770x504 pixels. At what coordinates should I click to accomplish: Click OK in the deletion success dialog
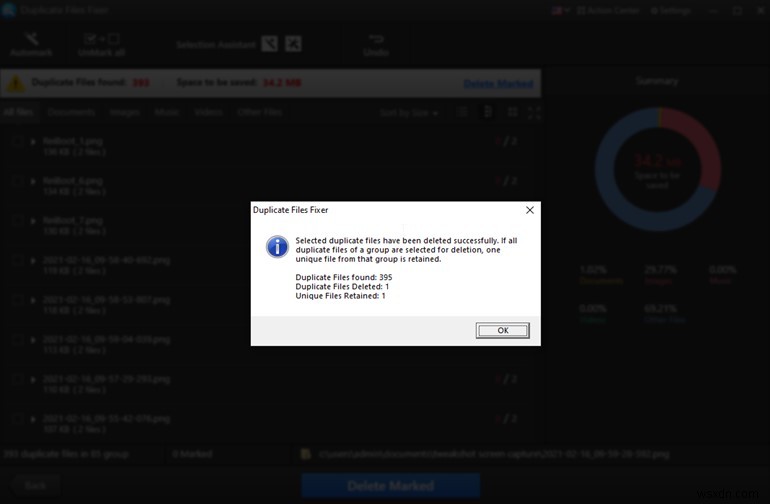coord(502,330)
